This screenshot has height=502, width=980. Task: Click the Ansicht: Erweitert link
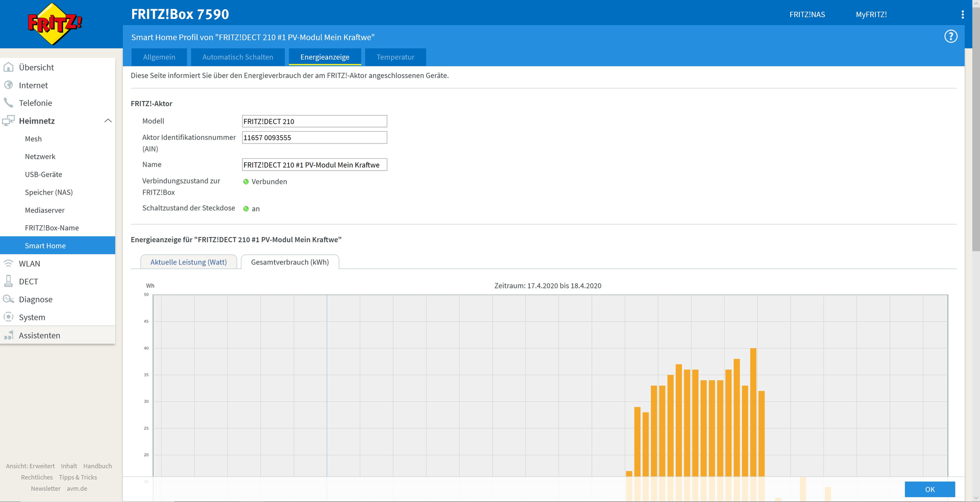[x=30, y=466]
